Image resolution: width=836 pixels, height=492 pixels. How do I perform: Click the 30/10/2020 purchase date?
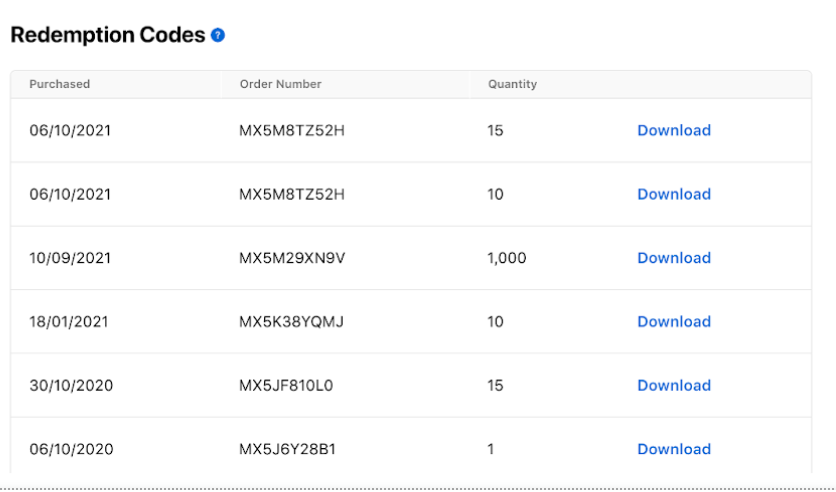click(x=71, y=385)
